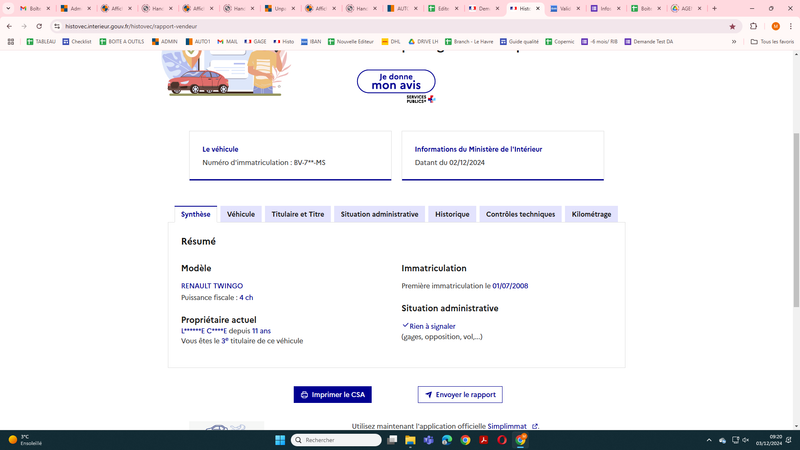This screenshot has width=800, height=450.
Task: Open the IBAN bookmark
Action: [x=311, y=42]
